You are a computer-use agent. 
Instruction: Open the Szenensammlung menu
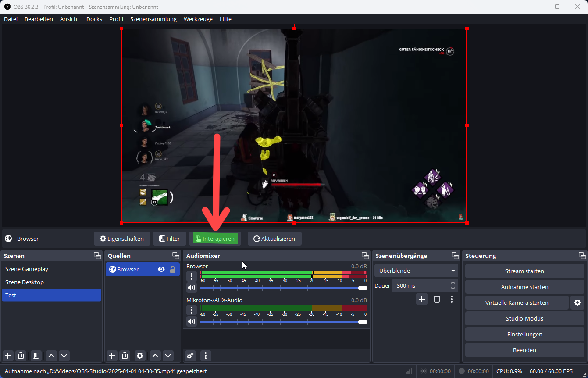tap(153, 19)
